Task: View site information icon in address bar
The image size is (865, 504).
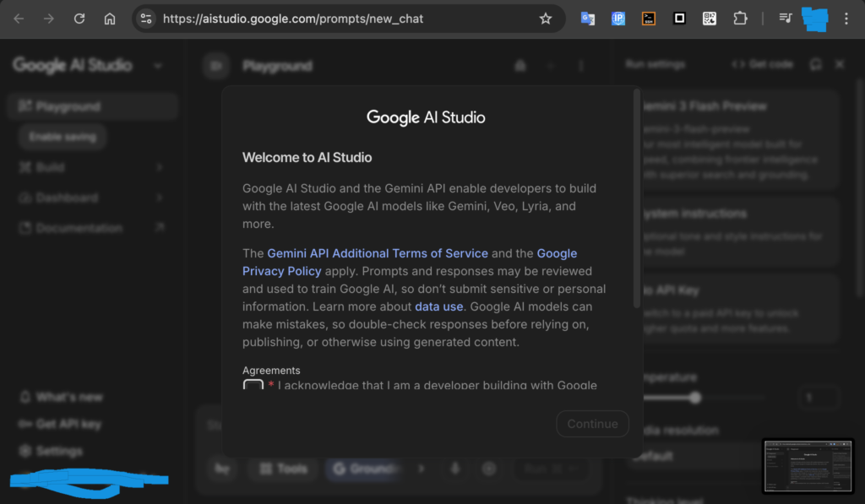Action: click(x=146, y=19)
